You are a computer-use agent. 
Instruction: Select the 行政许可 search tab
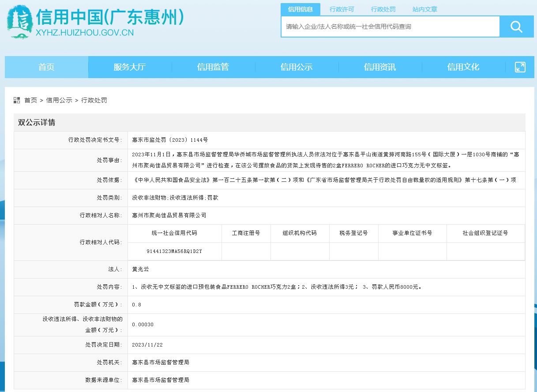pos(342,9)
